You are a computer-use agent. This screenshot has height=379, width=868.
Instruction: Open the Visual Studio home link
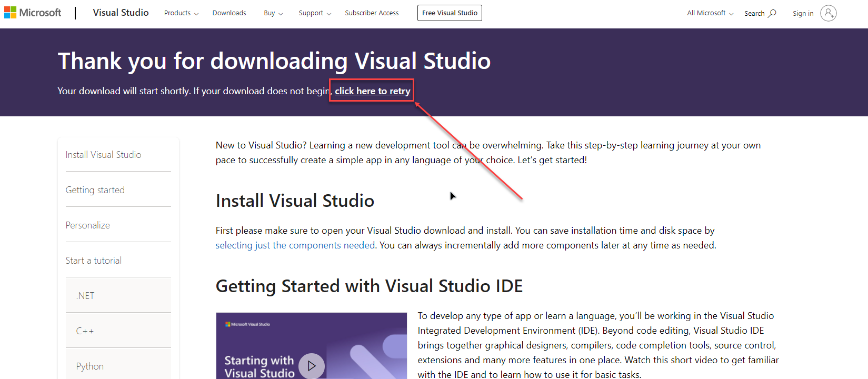(121, 13)
